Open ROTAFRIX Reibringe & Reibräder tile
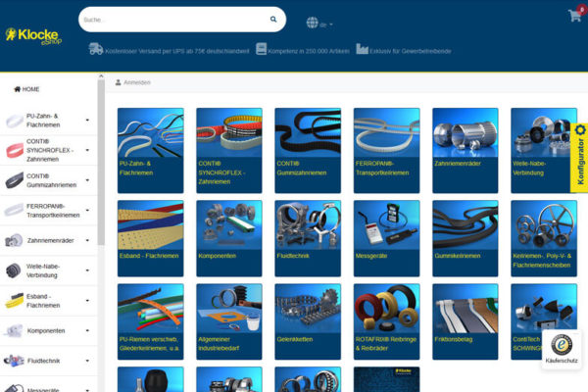This screenshot has width=588, height=392. (387, 321)
